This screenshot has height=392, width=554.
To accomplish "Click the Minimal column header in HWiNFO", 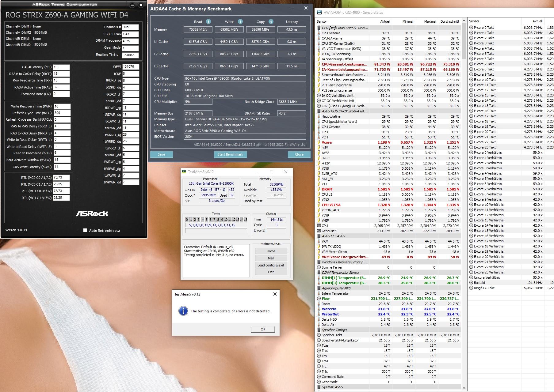I will pyautogui.click(x=403, y=21).
